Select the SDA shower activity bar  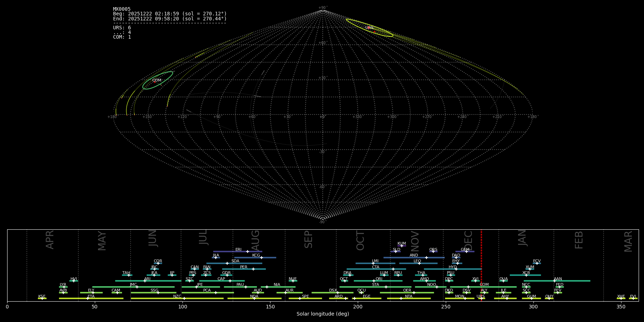coord(234,263)
